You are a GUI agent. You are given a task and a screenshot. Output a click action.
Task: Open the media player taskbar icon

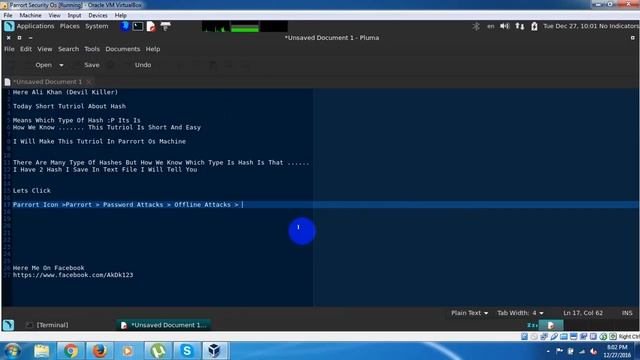coord(128,351)
